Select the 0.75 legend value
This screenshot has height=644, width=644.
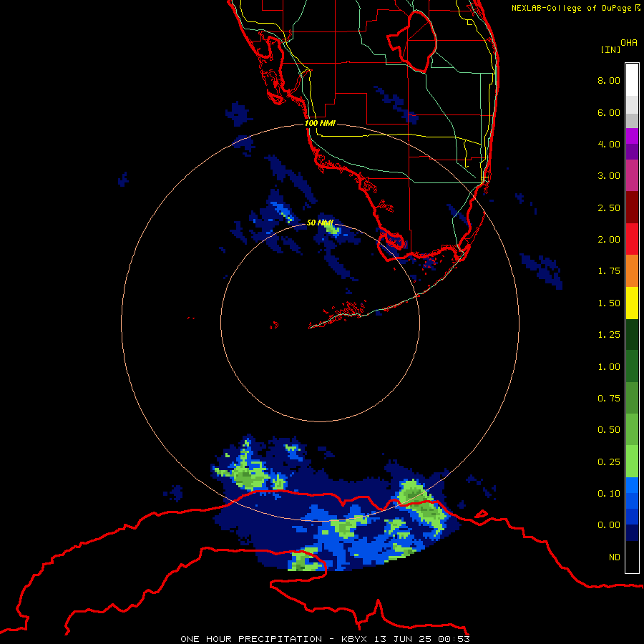click(x=609, y=399)
